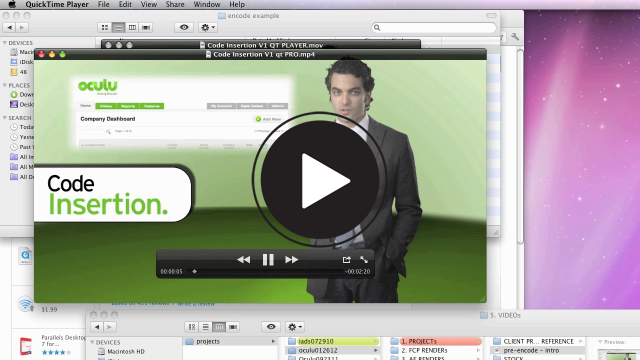This screenshot has height=360, width=640.
Task: Enter fullscreen with the arrows icon
Action: coord(364,260)
